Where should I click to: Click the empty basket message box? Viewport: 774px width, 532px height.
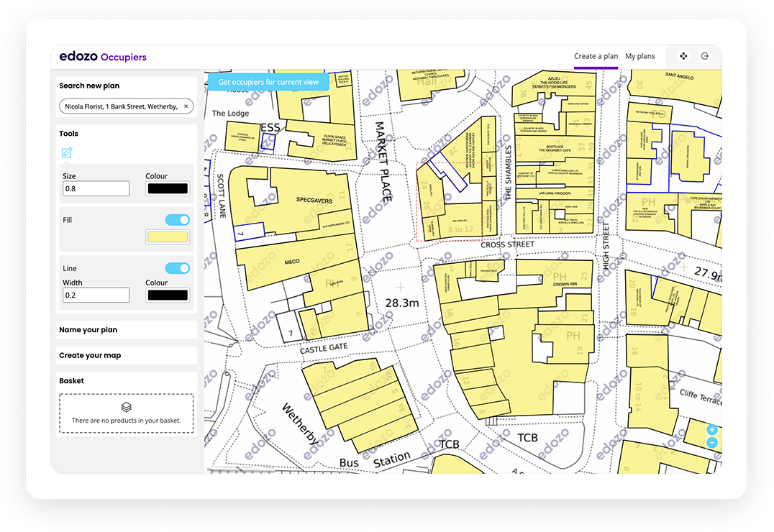point(127,413)
